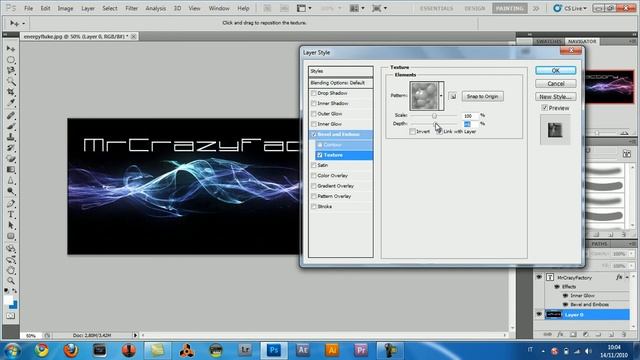Open the CS Live dropdown
Screen dimensions: 640x360
click(x=570, y=8)
